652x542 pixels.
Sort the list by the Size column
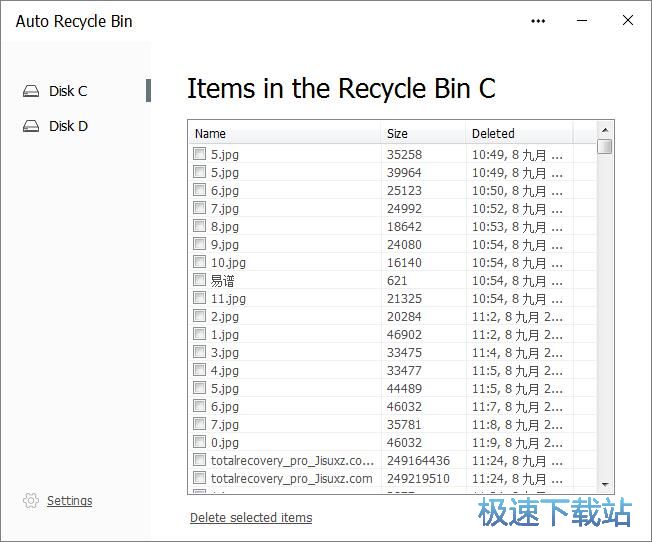coord(423,134)
